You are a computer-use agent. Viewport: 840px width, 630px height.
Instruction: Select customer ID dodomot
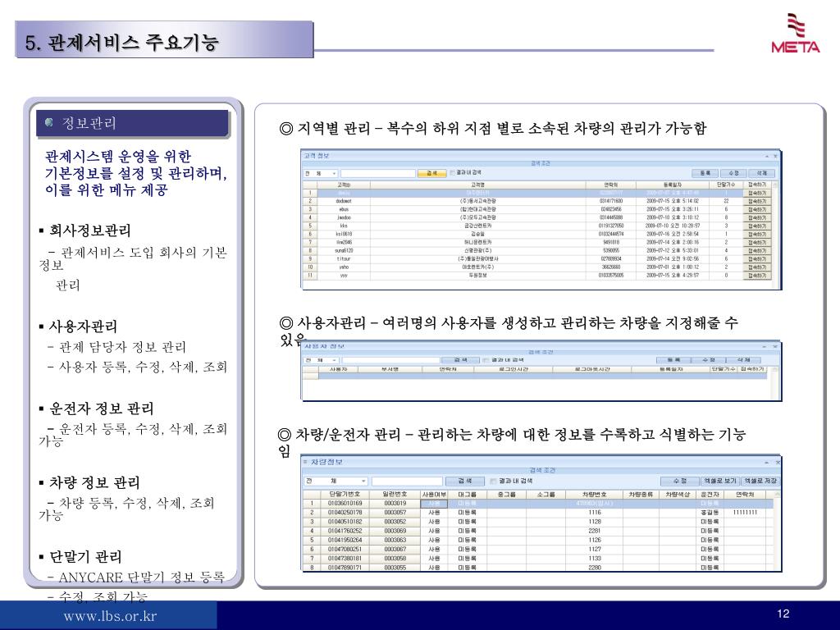[344, 202]
